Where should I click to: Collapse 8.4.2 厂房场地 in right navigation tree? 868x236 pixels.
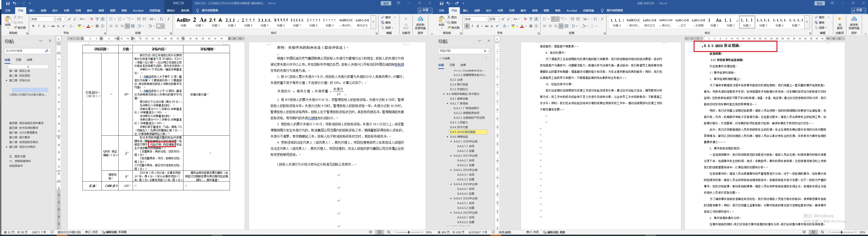pos(447,104)
